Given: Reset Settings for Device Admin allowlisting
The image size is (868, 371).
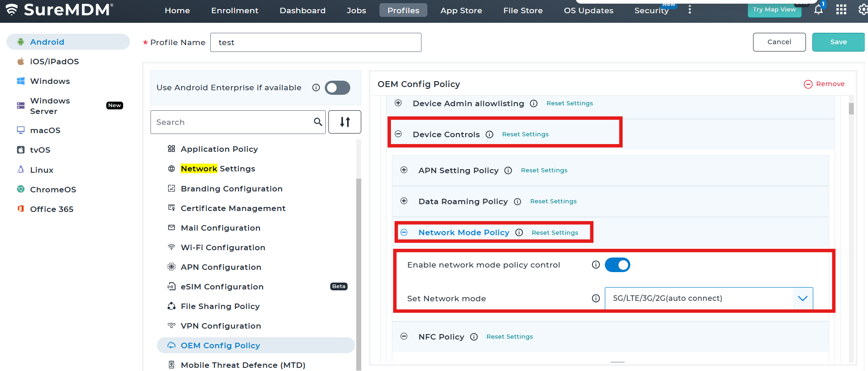Looking at the screenshot, I should tap(570, 103).
